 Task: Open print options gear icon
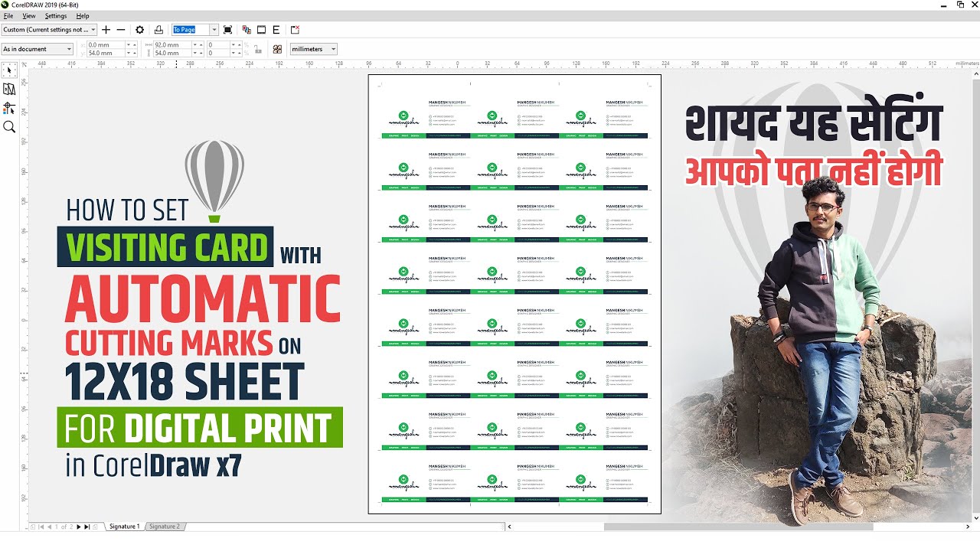pos(139,30)
